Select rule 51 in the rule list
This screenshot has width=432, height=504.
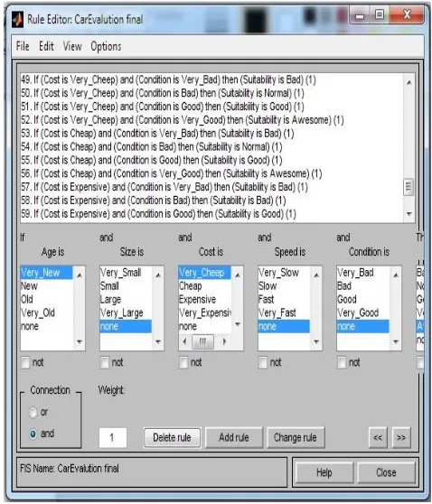point(163,107)
